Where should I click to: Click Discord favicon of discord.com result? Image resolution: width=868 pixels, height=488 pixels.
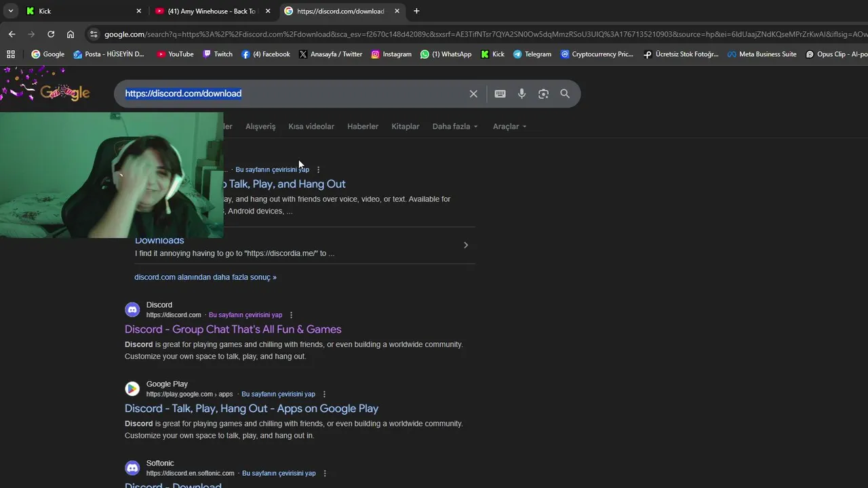[x=132, y=310]
